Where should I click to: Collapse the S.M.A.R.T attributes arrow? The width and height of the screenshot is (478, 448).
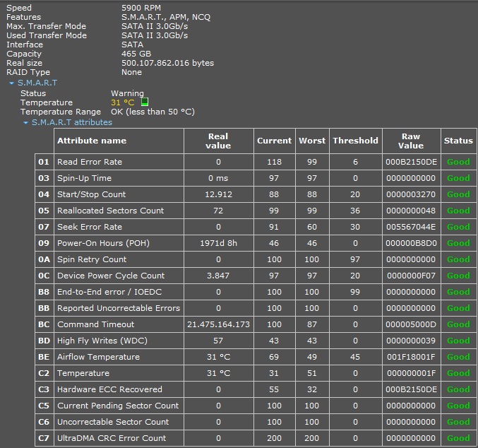click(26, 123)
